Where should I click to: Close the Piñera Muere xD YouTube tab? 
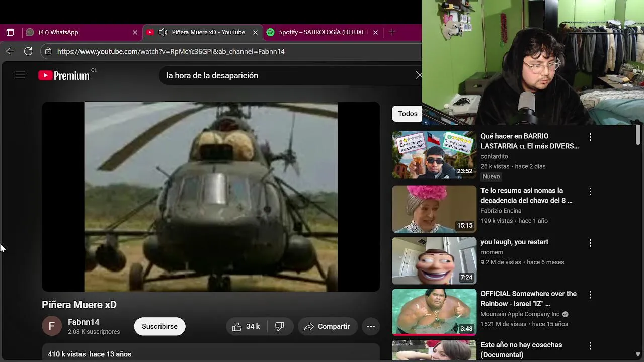point(255,32)
